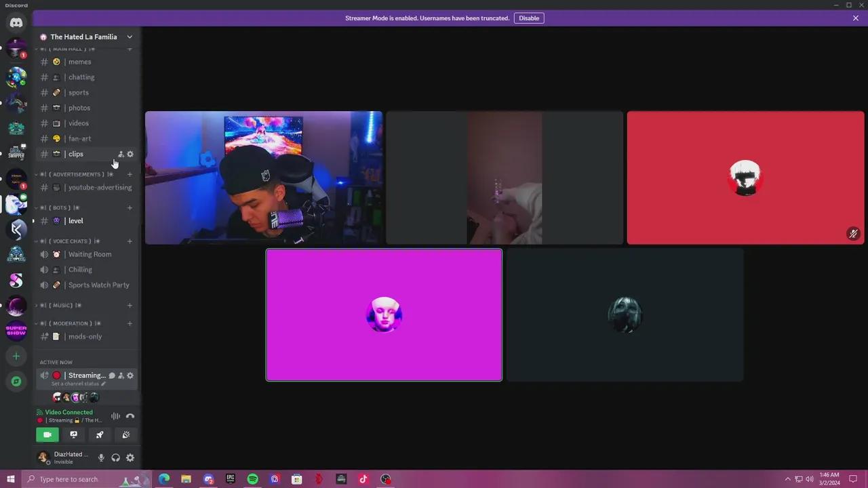Open the level bot channel
The image size is (868, 488).
[87, 221]
